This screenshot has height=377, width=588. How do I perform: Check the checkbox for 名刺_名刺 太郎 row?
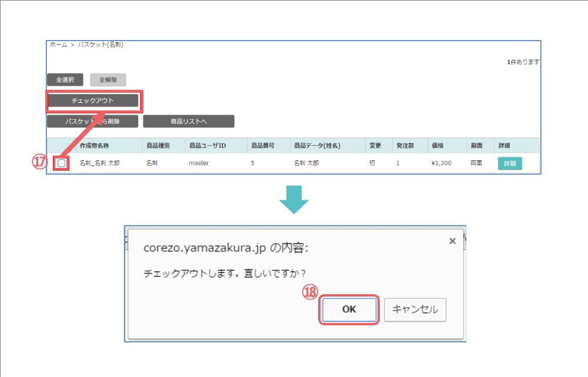point(62,163)
